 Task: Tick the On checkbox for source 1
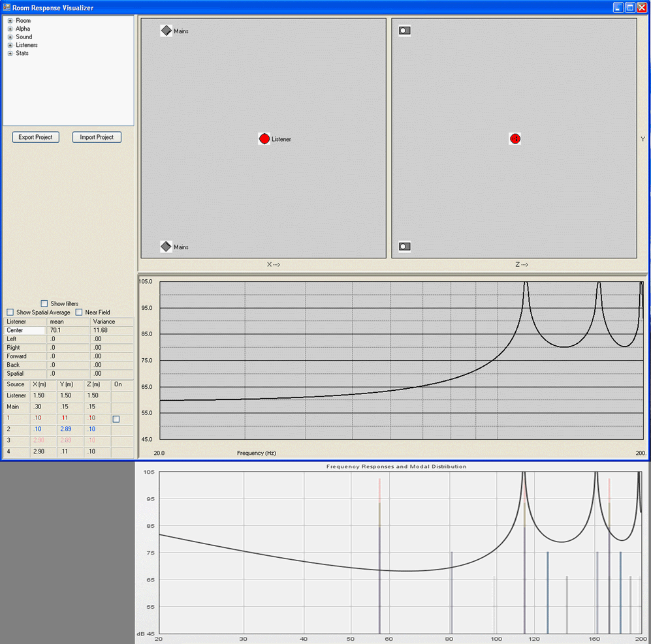[x=116, y=419]
